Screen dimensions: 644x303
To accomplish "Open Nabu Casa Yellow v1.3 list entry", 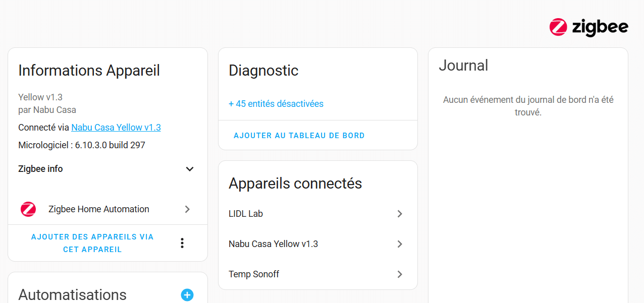I will 318,244.
